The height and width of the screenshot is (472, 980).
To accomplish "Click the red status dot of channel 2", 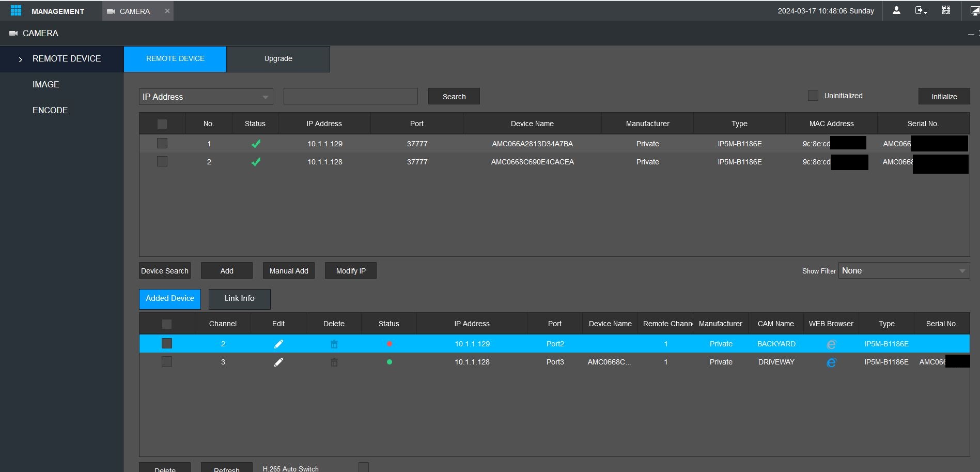I will pos(390,344).
